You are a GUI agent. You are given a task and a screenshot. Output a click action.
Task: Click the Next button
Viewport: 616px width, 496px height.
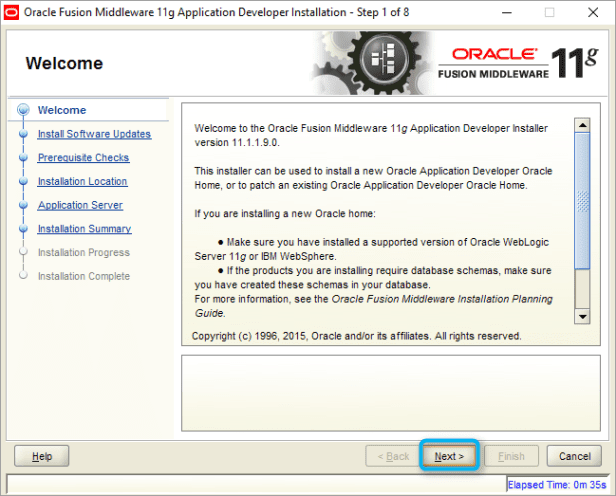(x=449, y=456)
